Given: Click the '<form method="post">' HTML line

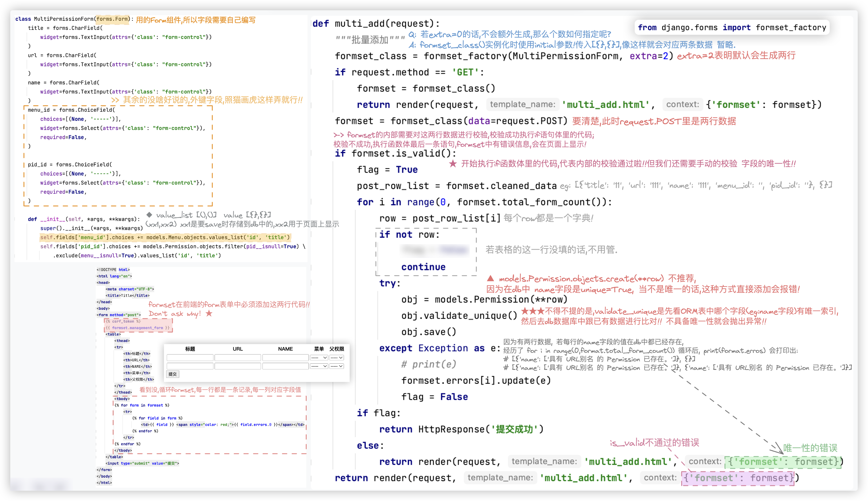Looking at the screenshot, I should click(119, 315).
